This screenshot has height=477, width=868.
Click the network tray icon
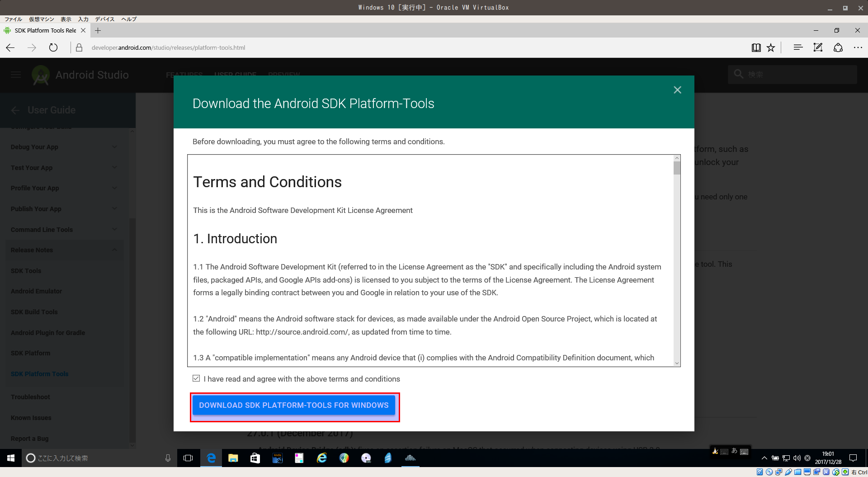(x=786, y=458)
